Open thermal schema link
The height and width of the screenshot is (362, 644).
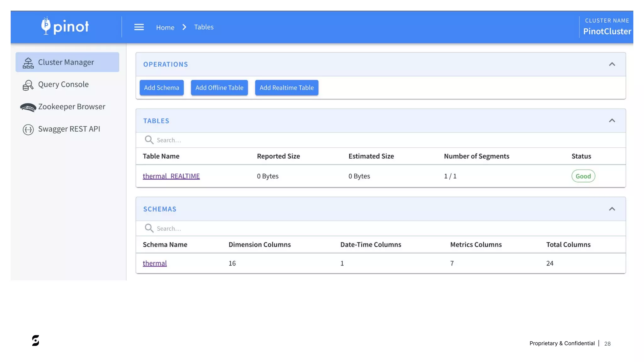pos(155,263)
